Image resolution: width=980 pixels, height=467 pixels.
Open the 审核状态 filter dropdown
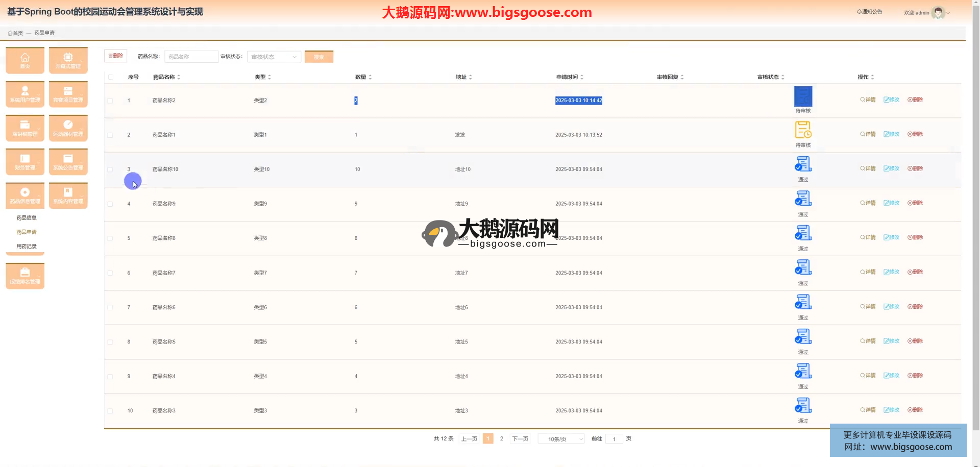[x=274, y=57]
